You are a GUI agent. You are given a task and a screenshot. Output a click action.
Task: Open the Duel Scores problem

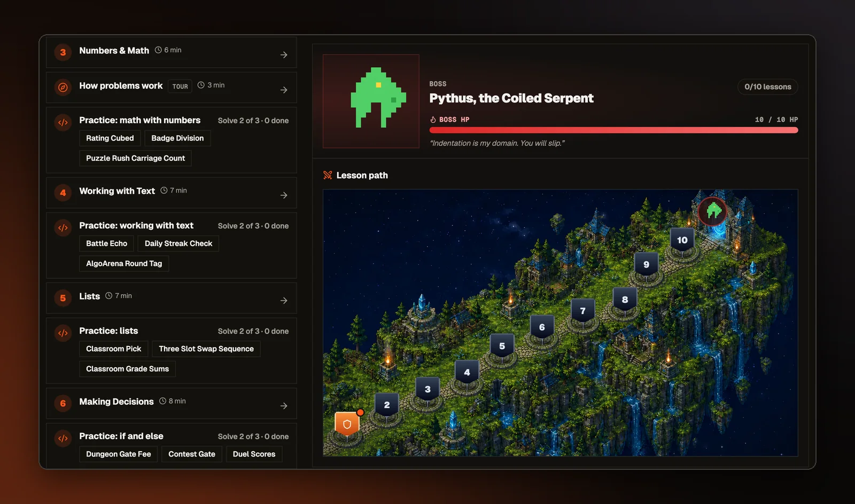tap(254, 454)
